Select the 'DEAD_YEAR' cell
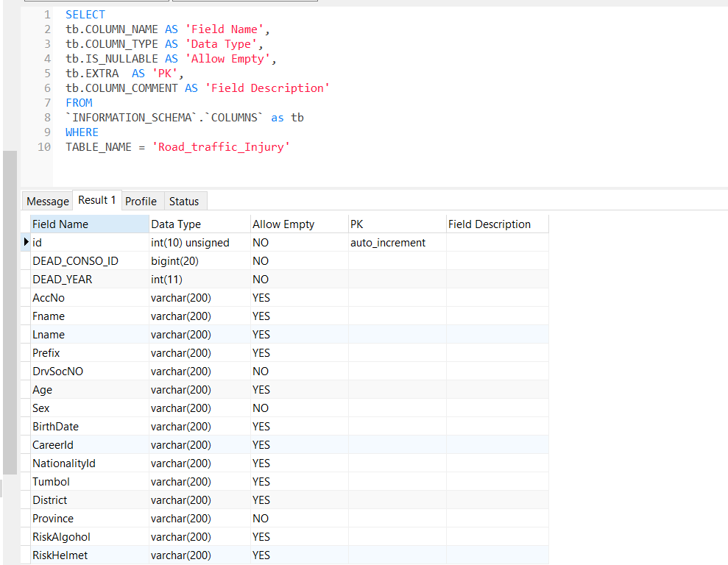Image resolution: width=728 pixels, height=565 pixels. click(90, 280)
